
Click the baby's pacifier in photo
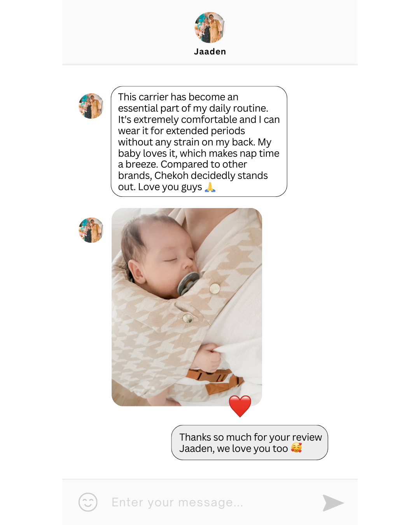188,283
